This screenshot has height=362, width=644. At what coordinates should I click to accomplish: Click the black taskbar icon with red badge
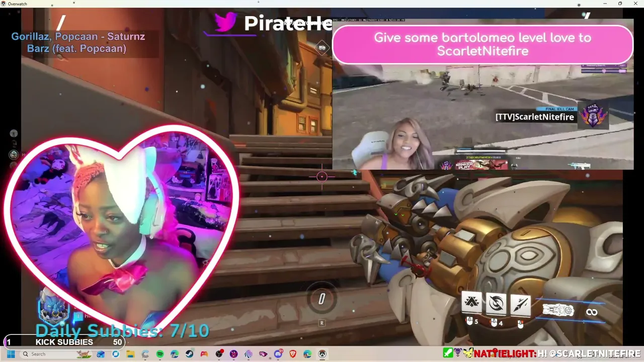click(219, 354)
